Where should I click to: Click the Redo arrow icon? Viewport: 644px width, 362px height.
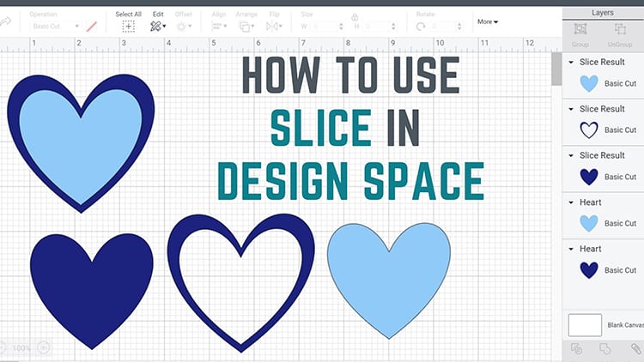pyautogui.click(x=5, y=21)
